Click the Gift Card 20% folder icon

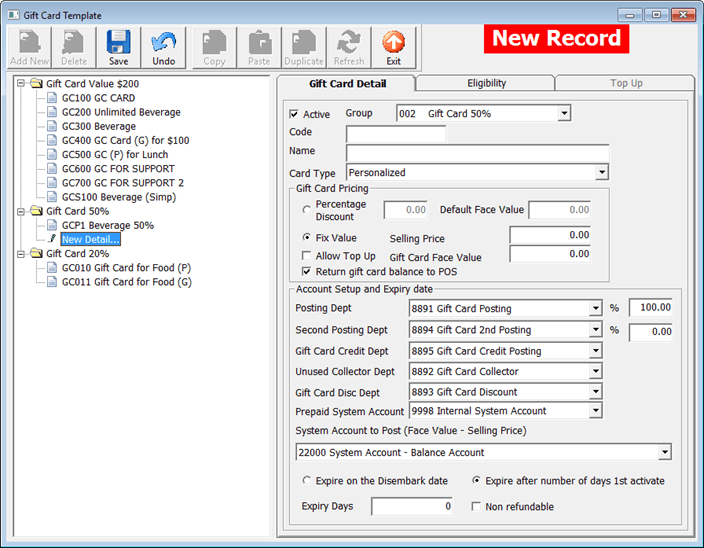pyautogui.click(x=36, y=254)
